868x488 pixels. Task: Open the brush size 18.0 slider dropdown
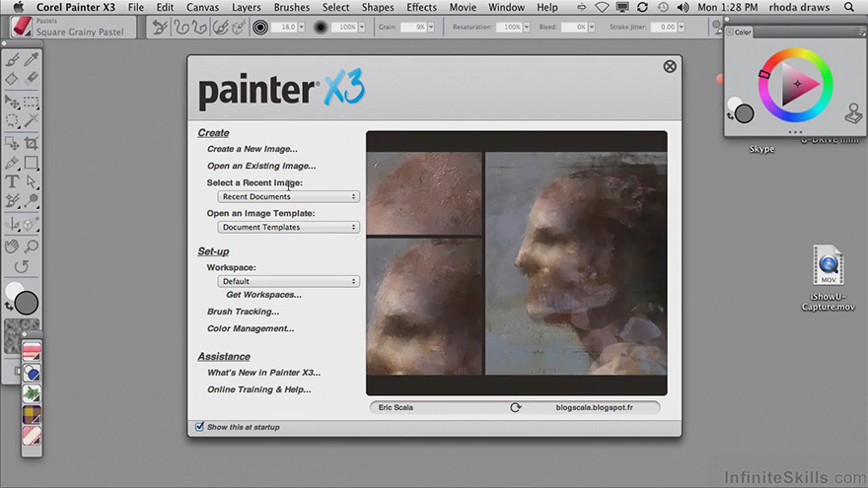pos(302,27)
